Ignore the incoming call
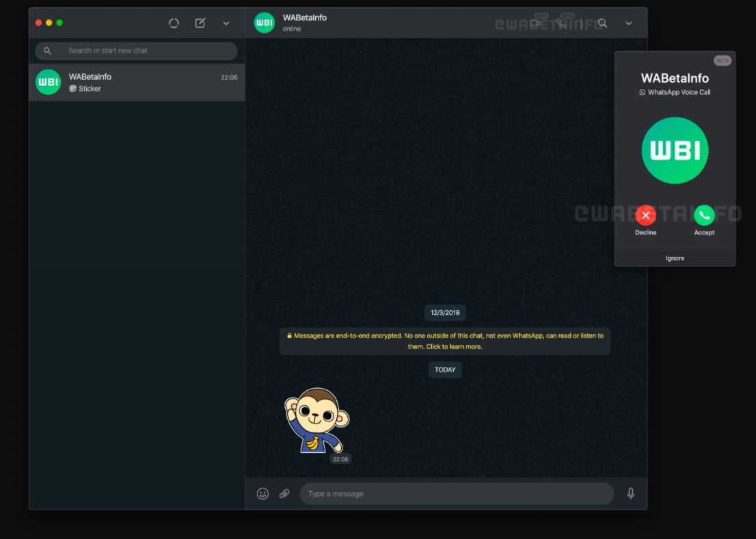Screen dimensions: 756x539 click(x=675, y=258)
